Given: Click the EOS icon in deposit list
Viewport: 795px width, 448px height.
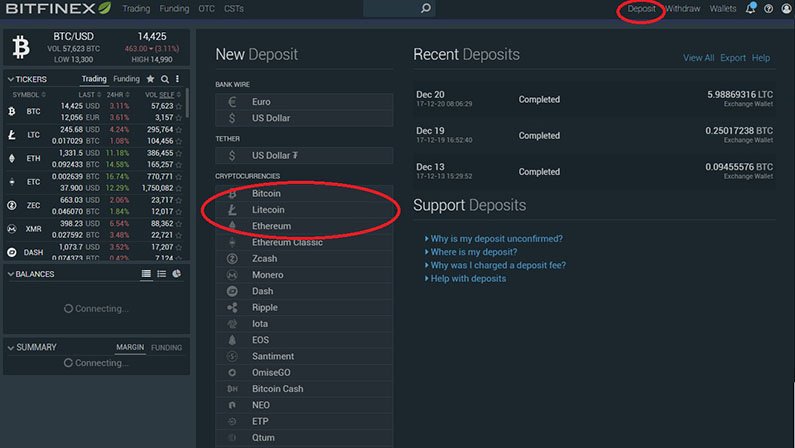Looking at the screenshot, I should click(x=232, y=340).
